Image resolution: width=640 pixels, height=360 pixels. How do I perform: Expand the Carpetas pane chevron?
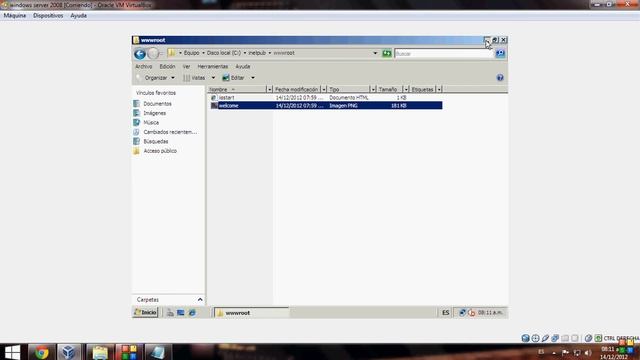pos(200,300)
